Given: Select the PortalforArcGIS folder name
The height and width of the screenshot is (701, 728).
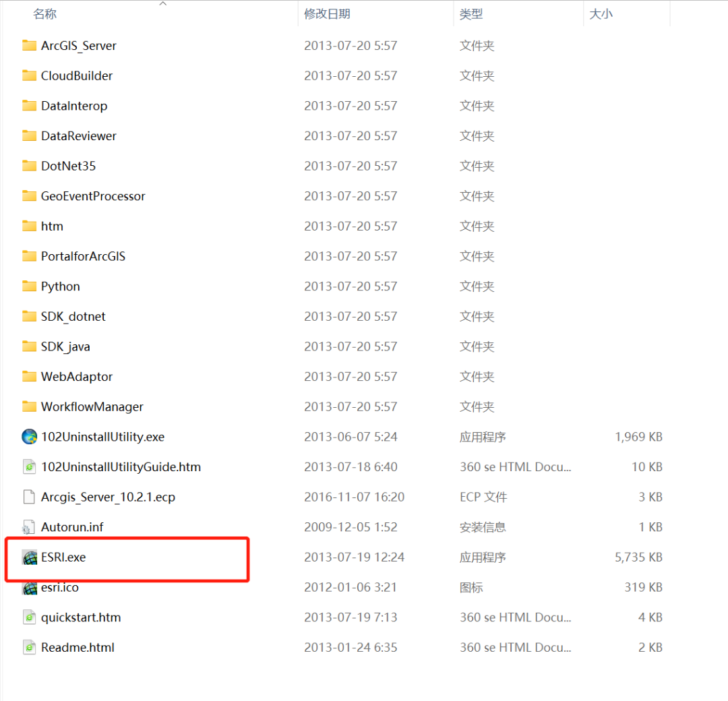Looking at the screenshot, I should click(x=83, y=256).
